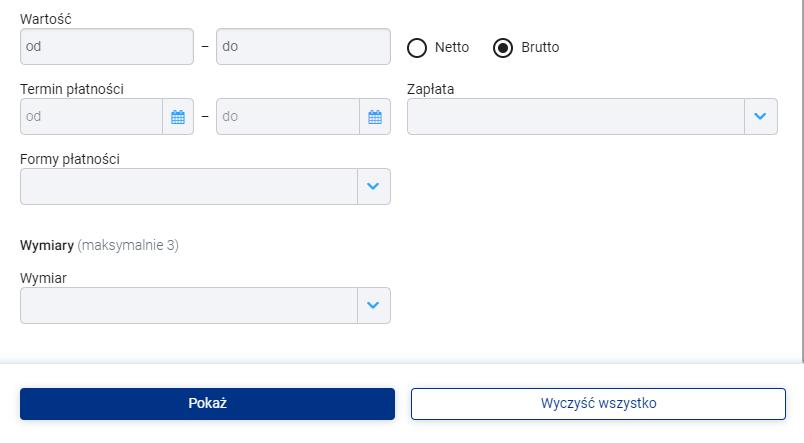Viewport: 804px width, 443px height.
Task: Select the Netto radio button
Action: pyautogui.click(x=417, y=48)
